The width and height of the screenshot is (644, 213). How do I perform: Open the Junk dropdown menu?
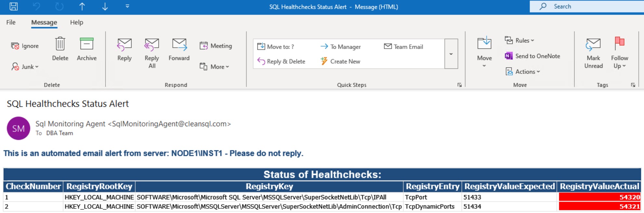tap(25, 67)
